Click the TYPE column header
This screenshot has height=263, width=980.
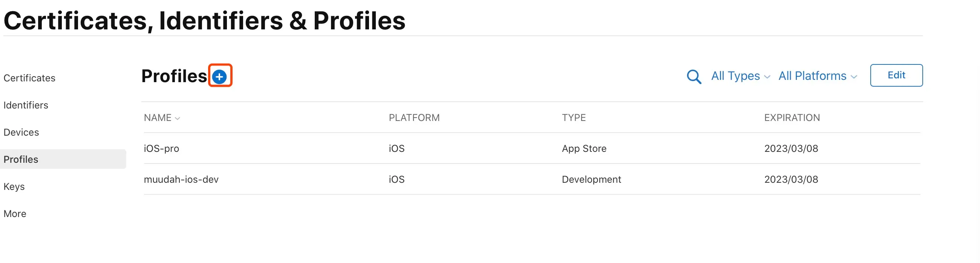(x=574, y=118)
